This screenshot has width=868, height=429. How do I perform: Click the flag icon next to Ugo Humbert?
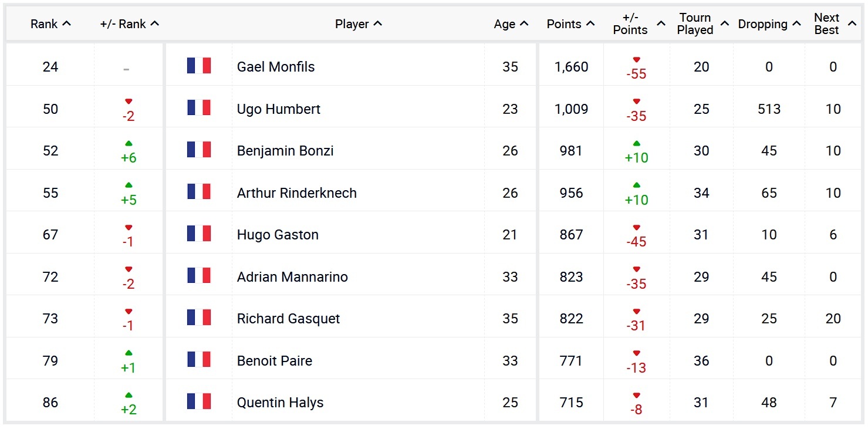click(199, 108)
